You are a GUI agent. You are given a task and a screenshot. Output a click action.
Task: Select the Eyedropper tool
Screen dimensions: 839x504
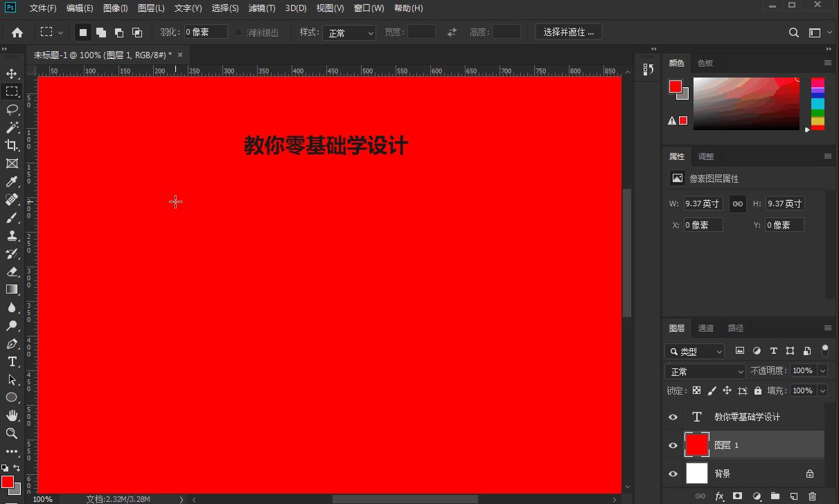[11, 181]
